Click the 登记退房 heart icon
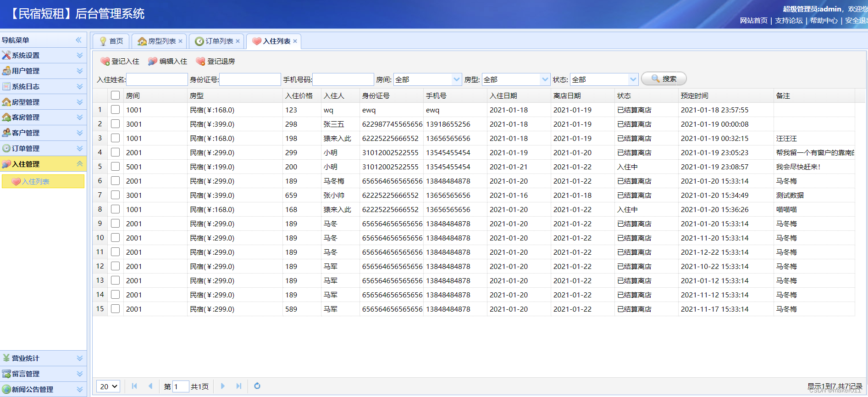 (200, 61)
